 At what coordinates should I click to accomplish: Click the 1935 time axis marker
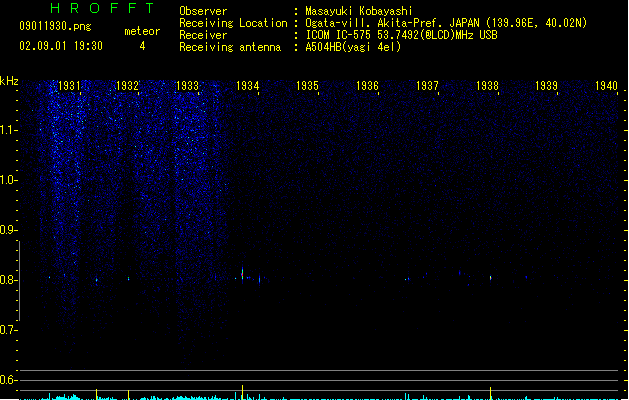coord(307,86)
